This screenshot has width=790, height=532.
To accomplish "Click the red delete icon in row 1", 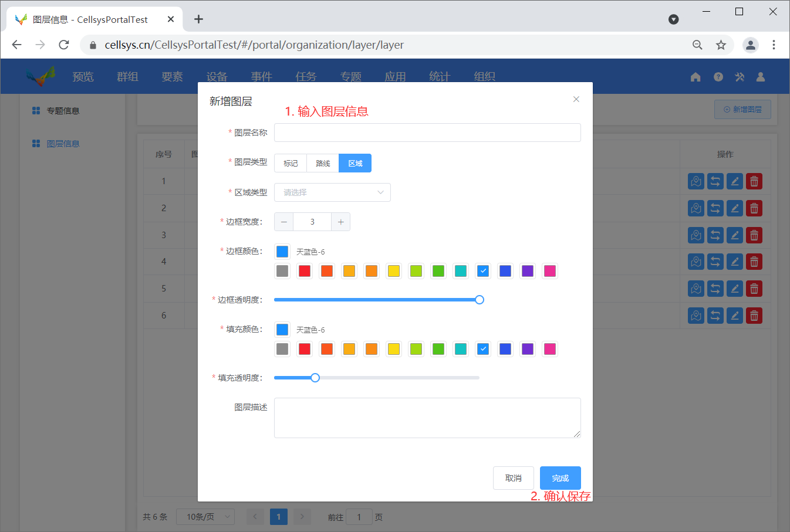I will pyautogui.click(x=754, y=181).
